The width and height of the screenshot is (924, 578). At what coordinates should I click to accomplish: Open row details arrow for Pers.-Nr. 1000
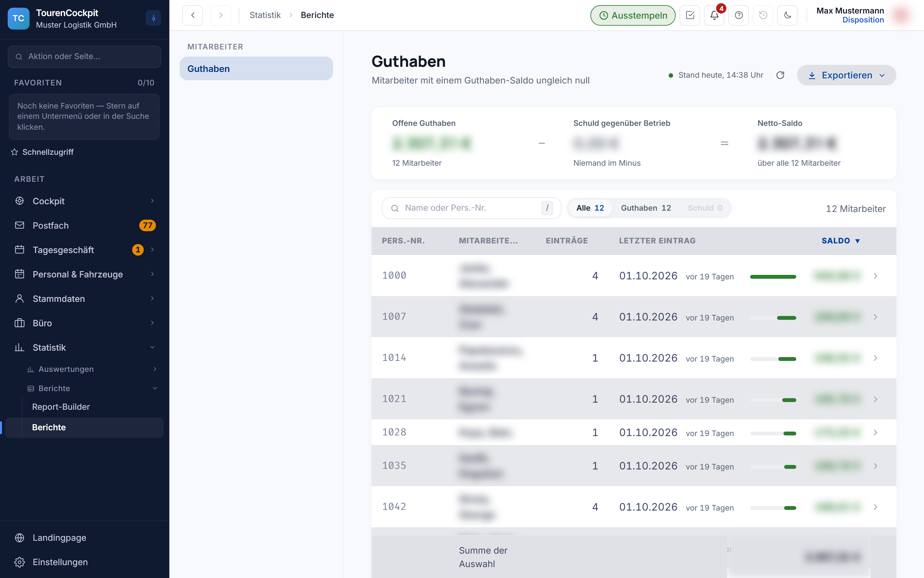(x=876, y=276)
